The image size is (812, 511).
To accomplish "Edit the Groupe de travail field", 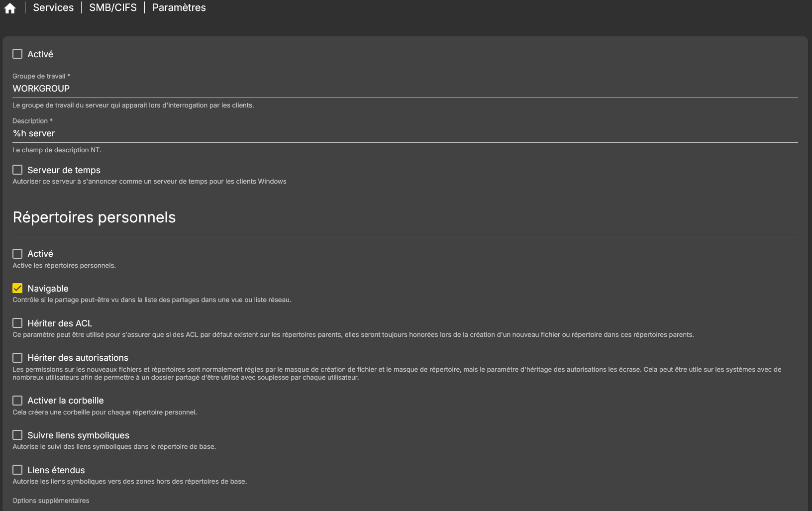I will [x=405, y=89].
